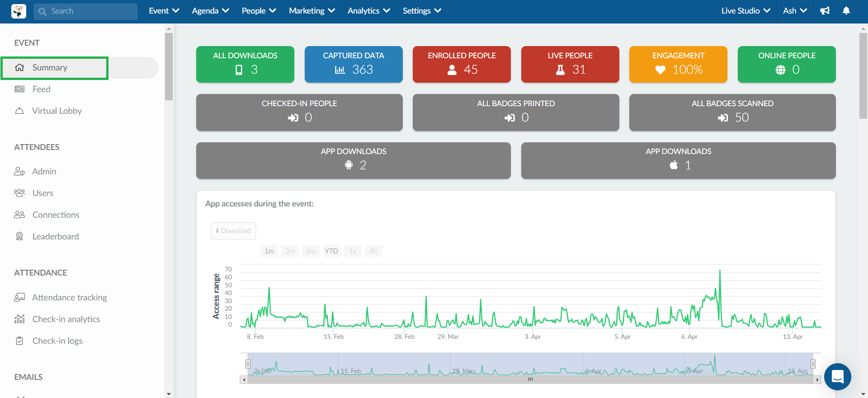Click the Feed newspaper icon

19,89
